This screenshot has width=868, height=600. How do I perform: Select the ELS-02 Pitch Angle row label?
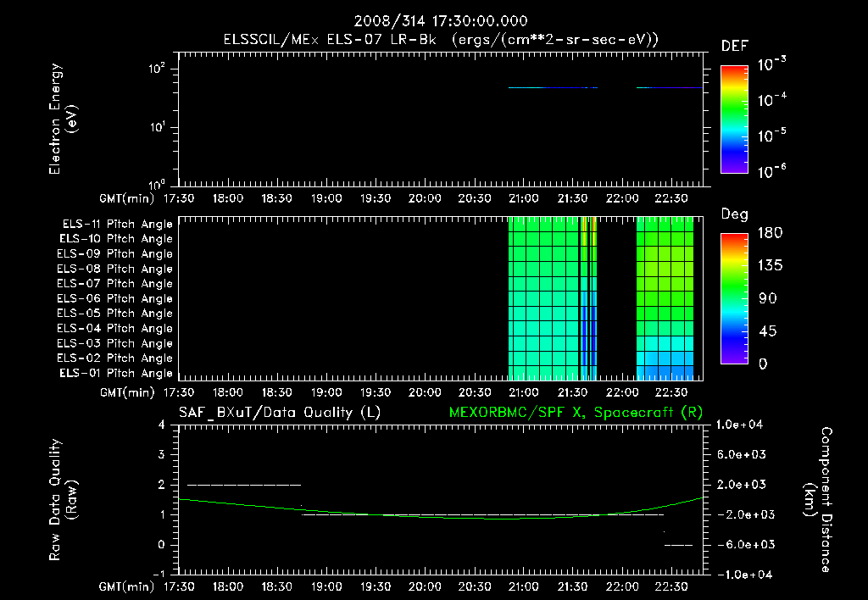[114, 358]
